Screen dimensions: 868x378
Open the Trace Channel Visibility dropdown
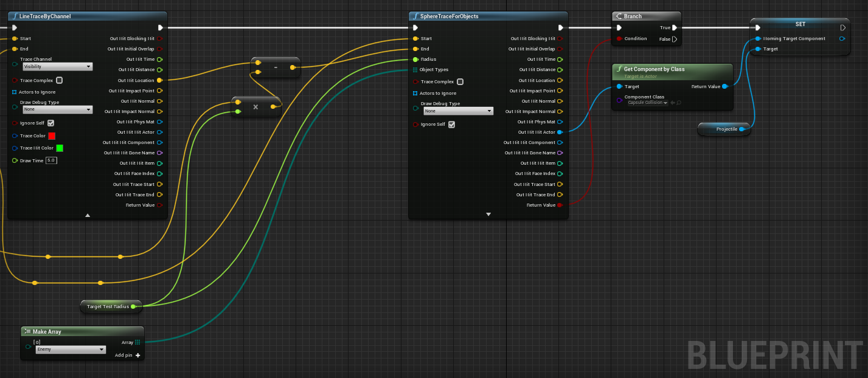57,67
